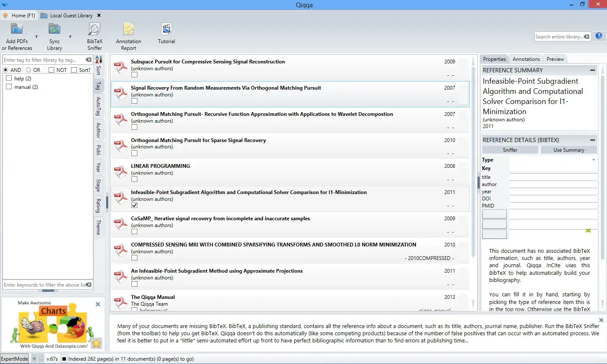Click the Use Summary button
This screenshot has height=364, width=607.
[x=569, y=150]
